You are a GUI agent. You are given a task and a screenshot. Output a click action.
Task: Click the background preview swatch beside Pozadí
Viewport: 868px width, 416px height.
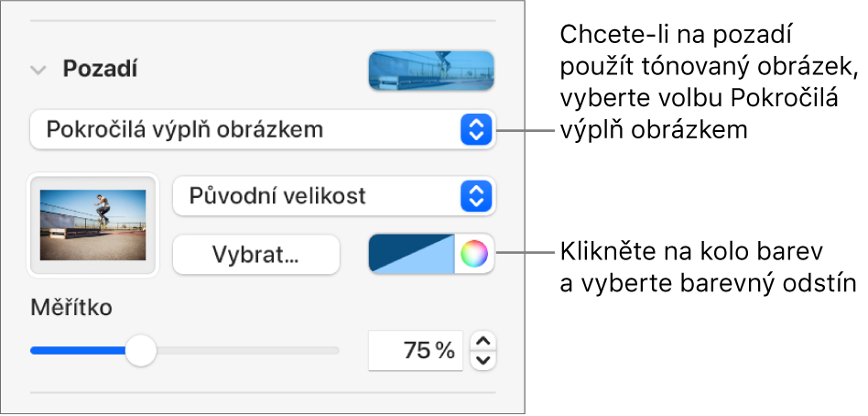click(x=430, y=71)
